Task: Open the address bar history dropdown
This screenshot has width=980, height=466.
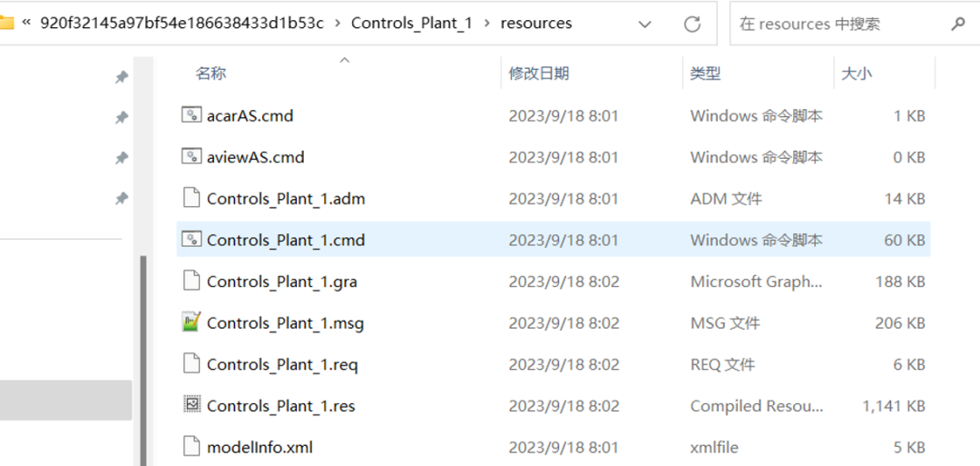Action: pos(644,25)
